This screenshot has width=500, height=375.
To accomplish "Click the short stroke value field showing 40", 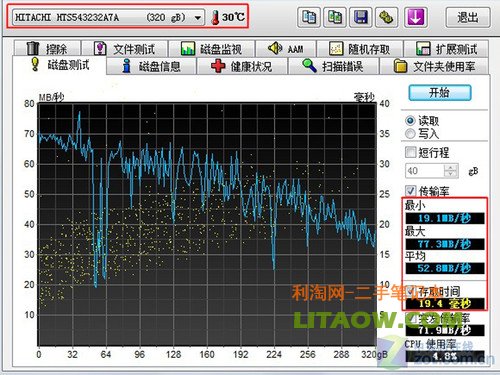I will coord(425,171).
